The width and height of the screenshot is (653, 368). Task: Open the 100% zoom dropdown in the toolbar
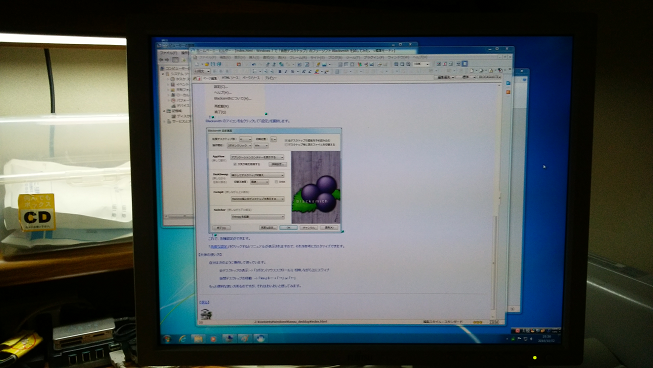(x=421, y=64)
